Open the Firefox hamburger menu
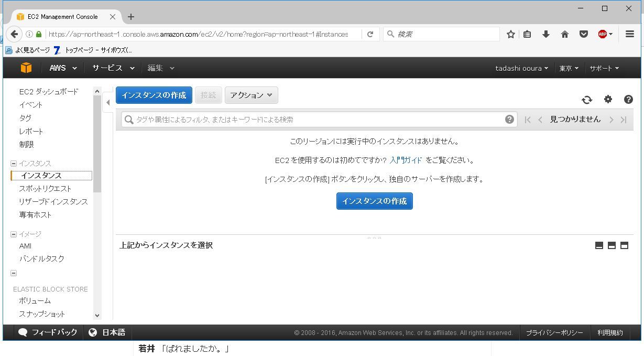 tap(630, 34)
